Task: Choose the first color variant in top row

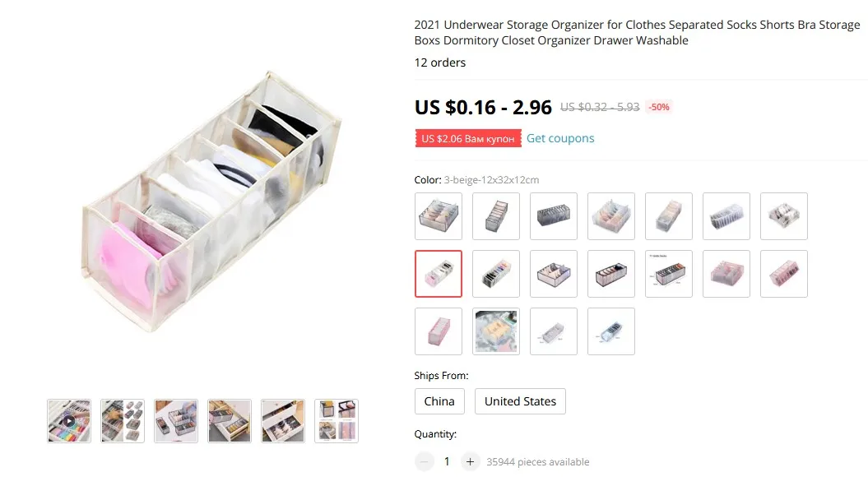Action: [439, 216]
